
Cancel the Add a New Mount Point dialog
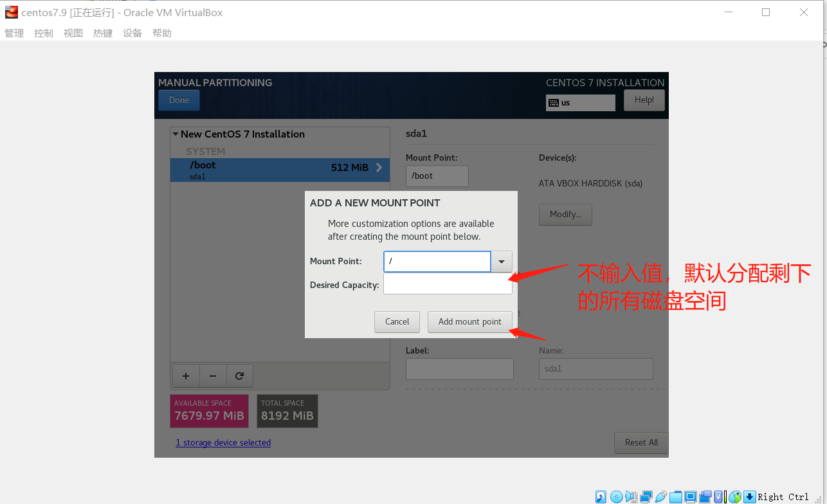(397, 322)
